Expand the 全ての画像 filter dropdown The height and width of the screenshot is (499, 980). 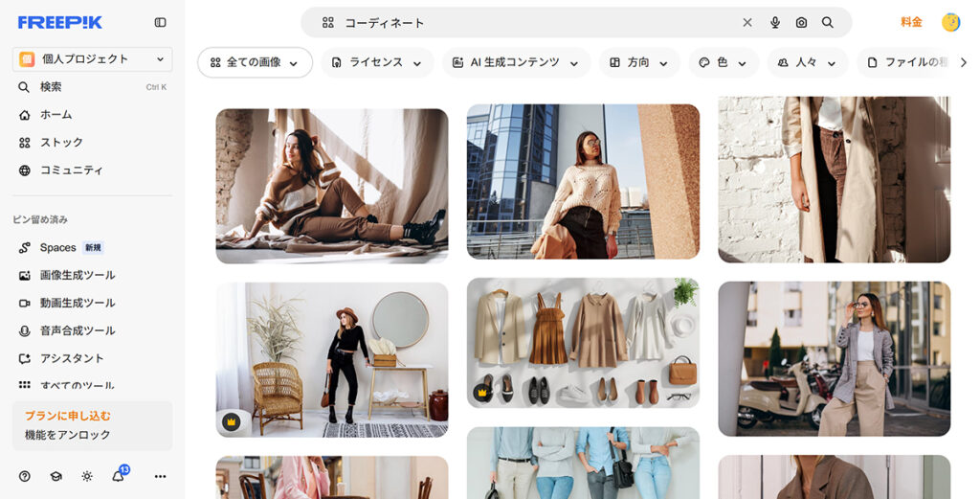(x=255, y=62)
